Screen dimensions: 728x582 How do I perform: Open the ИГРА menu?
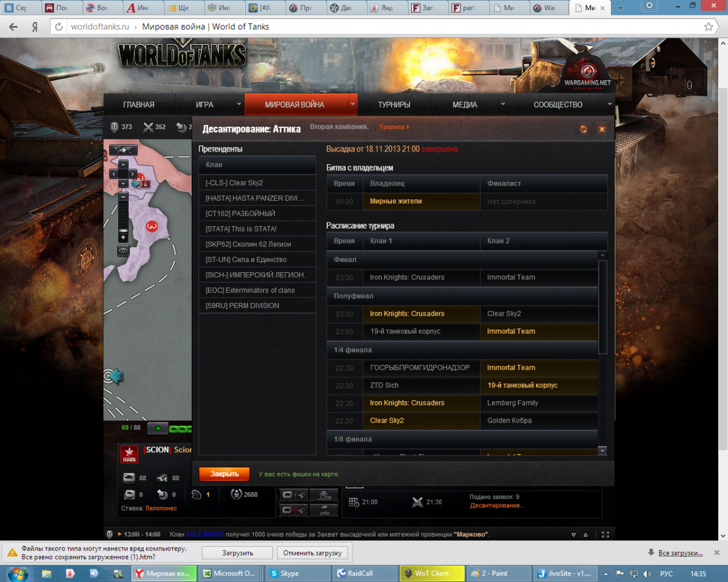tap(204, 104)
